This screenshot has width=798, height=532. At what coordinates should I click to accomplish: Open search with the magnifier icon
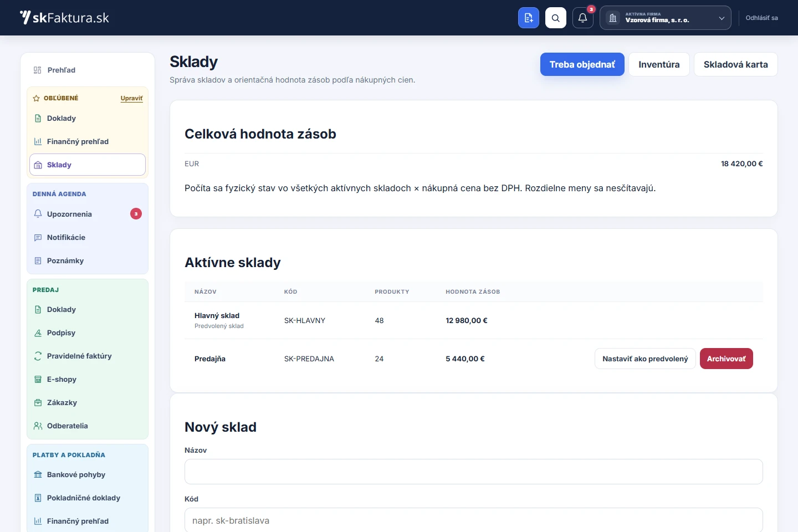(555, 18)
